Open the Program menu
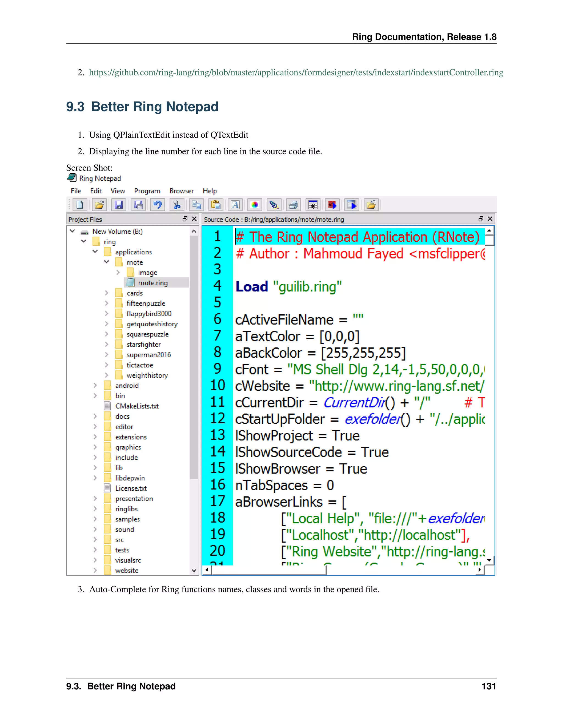Screen dimensions: 563x728 click(x=147, y=191)
